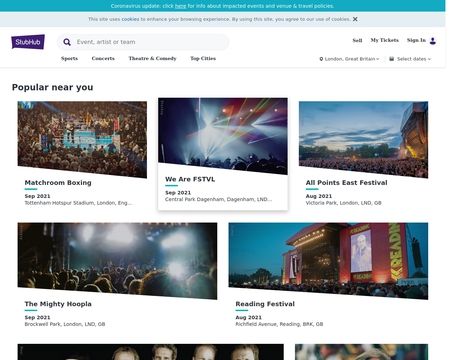This screenshot has height=360, width=450.
Task: Expand the London, Great Britain location dropdown
Action: click(349, 59)
